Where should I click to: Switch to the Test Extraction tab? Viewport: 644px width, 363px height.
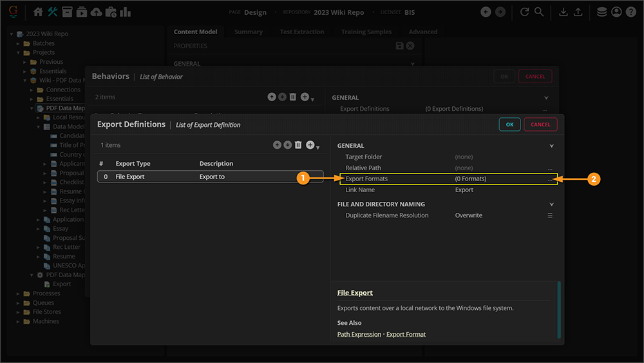click(301, 32)
